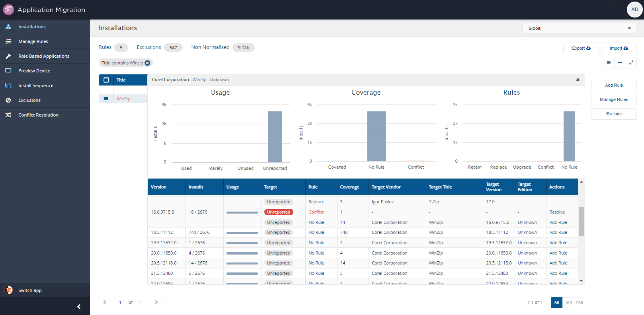Open the AD user avatar menu
Viewport: 644px width, 315px height.
[634, 10]
